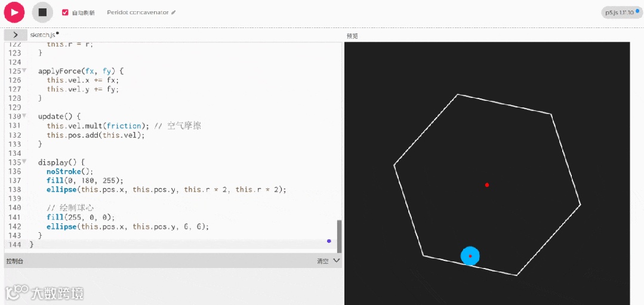Image resolution: width=644 pixels, height=305 pixels.
Task: Toggle the auto-refresh checkbox
Action: coord(65,13)
